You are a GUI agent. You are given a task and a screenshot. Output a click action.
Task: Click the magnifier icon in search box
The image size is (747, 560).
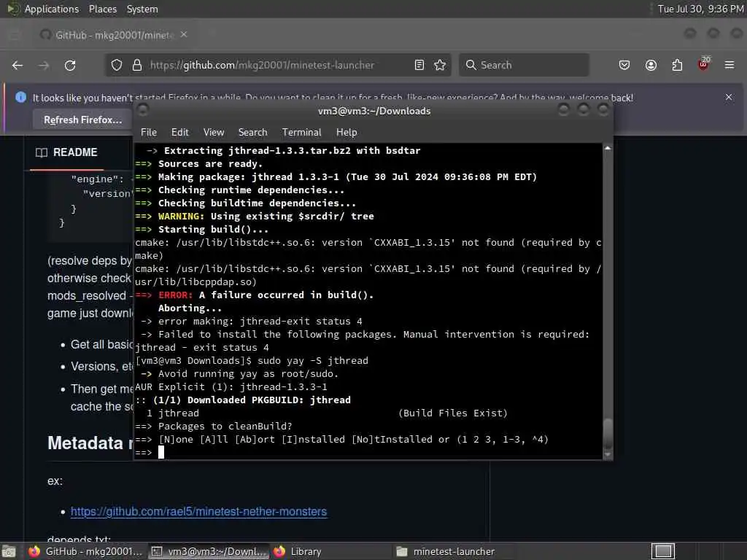[471, 65]
